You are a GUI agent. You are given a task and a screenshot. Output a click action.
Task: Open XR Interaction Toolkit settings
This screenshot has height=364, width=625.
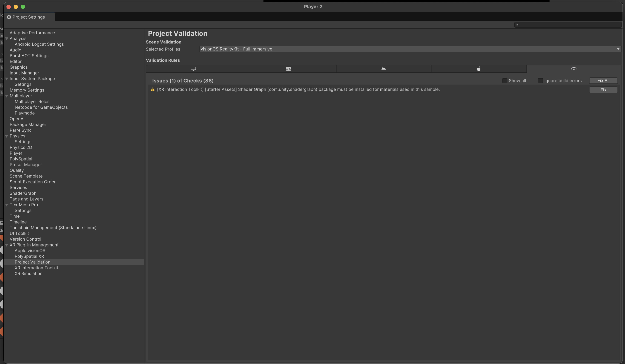[36, 268]
